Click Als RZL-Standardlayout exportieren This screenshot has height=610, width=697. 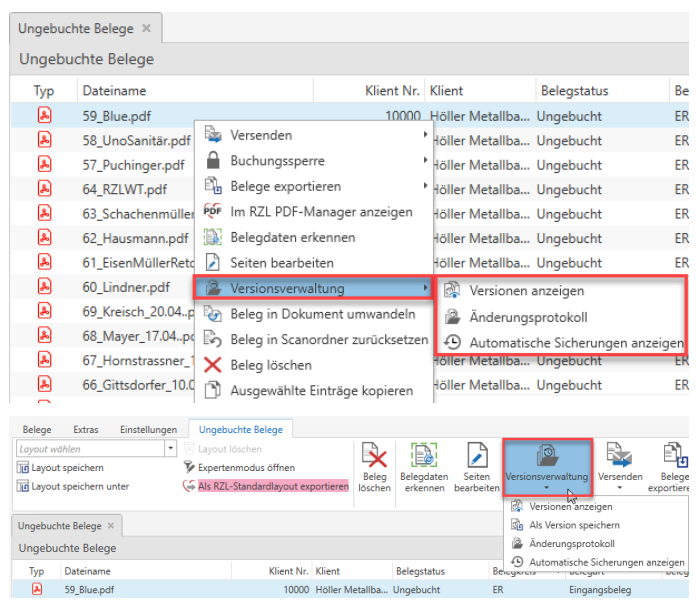coord(265,486)
